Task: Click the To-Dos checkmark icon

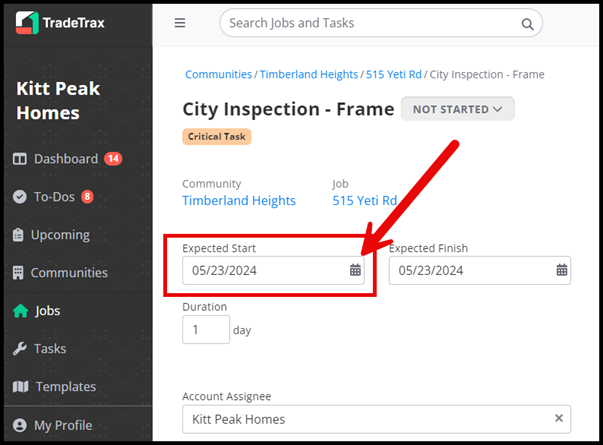Action: click(x=20, y=197)
